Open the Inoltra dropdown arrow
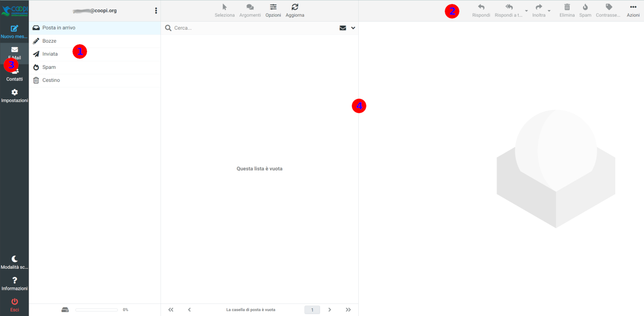The image size is (644, 316). pyautogui.click(x=549, y=11)
